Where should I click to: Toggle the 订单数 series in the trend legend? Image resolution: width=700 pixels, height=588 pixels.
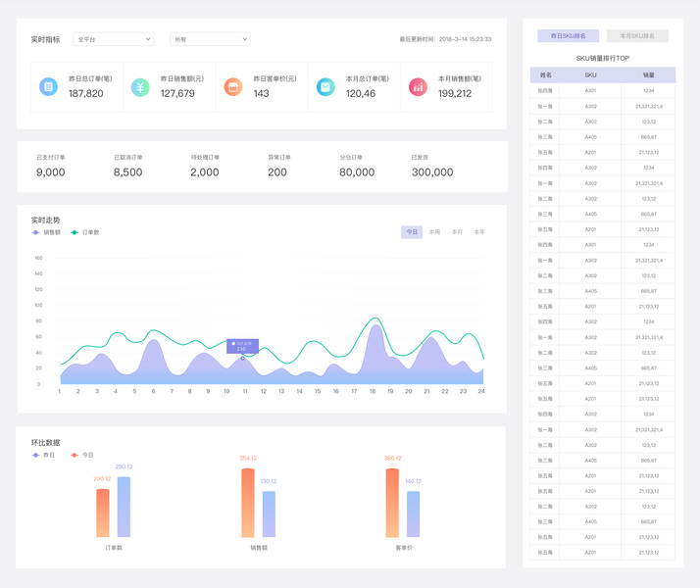(x=85, y=232)
